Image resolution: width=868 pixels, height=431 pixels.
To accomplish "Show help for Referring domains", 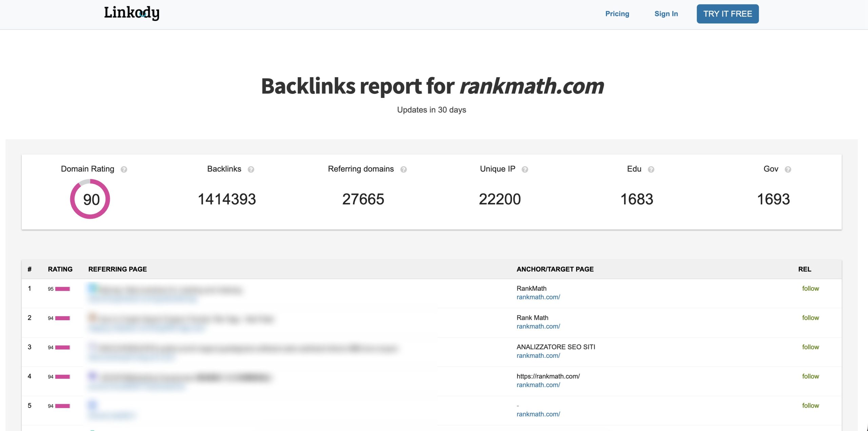I will 403,169.
